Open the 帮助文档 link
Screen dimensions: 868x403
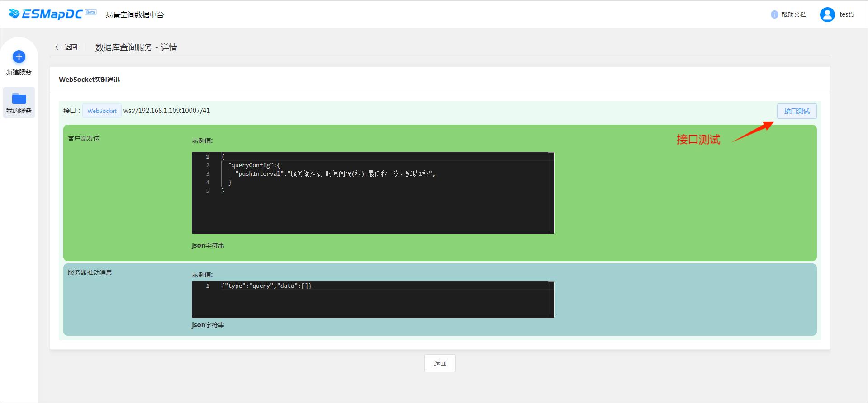pyautogui.click(x=794, y=14)
